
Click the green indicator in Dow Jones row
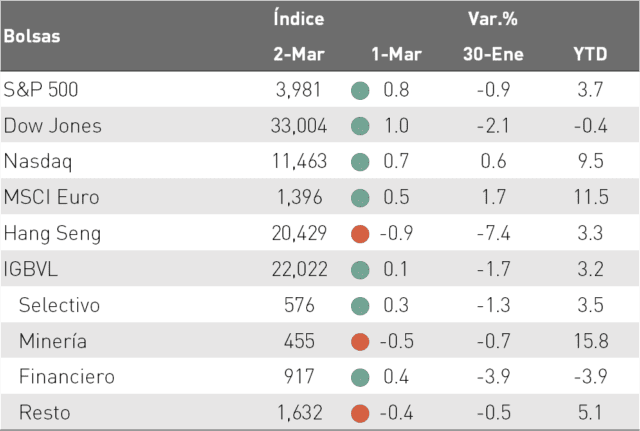pyautogui.click(x=360, y=126)
